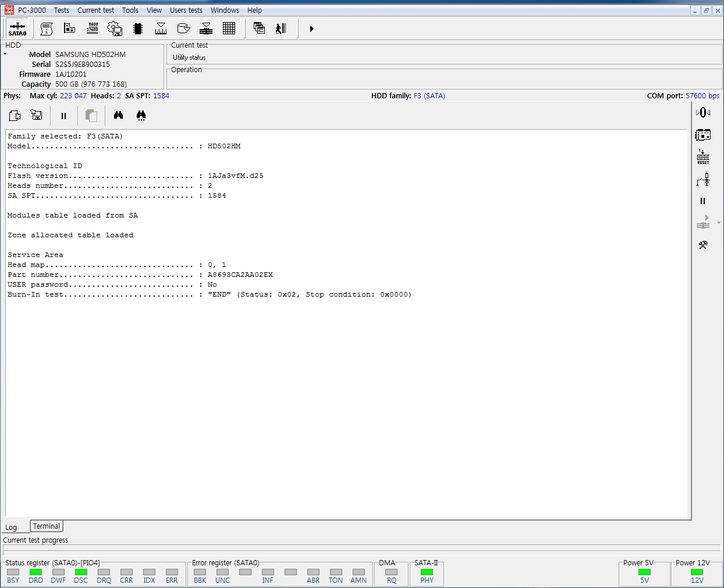Toggle the SATA-II PHY indicator
The image size is (724, 588).
point(427,572)
